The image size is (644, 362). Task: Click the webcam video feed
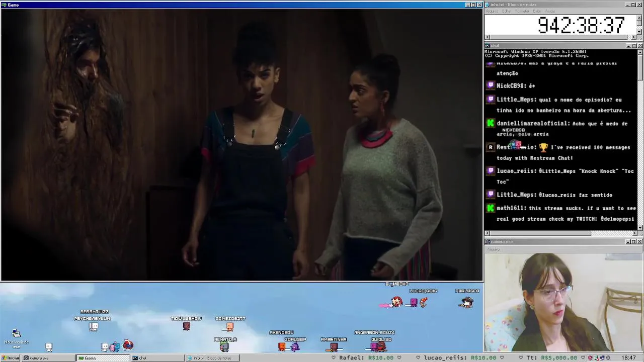[563, 303]
